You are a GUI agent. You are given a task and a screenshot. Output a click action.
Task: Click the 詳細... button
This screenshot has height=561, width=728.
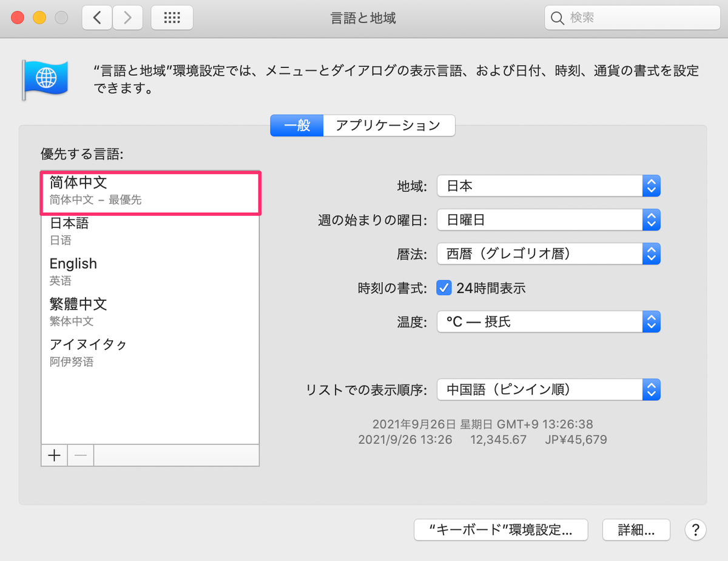(636, 529)
